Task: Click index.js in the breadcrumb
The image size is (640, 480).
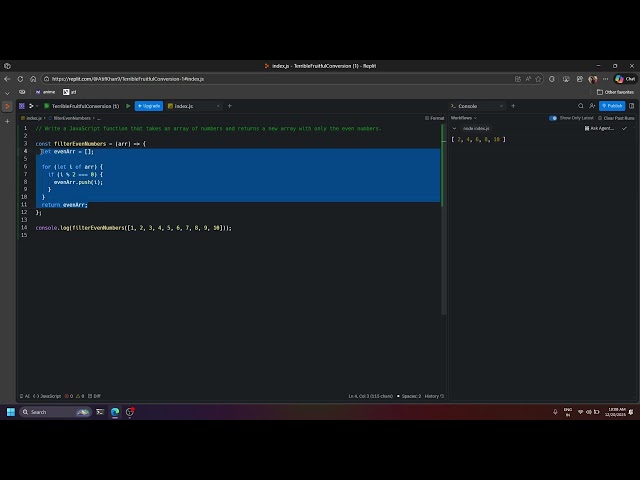Action: click(31, 118)
